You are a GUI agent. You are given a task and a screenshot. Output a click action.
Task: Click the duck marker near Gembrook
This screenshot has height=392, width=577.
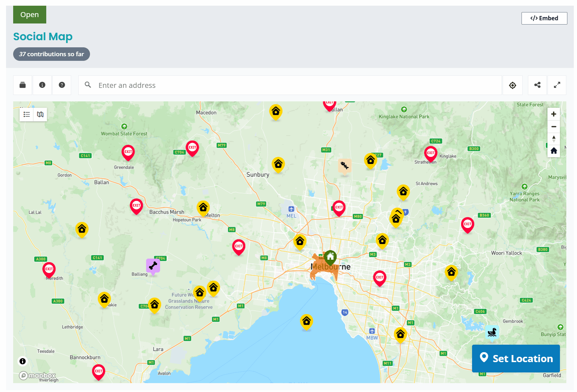pyautogui.click(x=492, y=332)
